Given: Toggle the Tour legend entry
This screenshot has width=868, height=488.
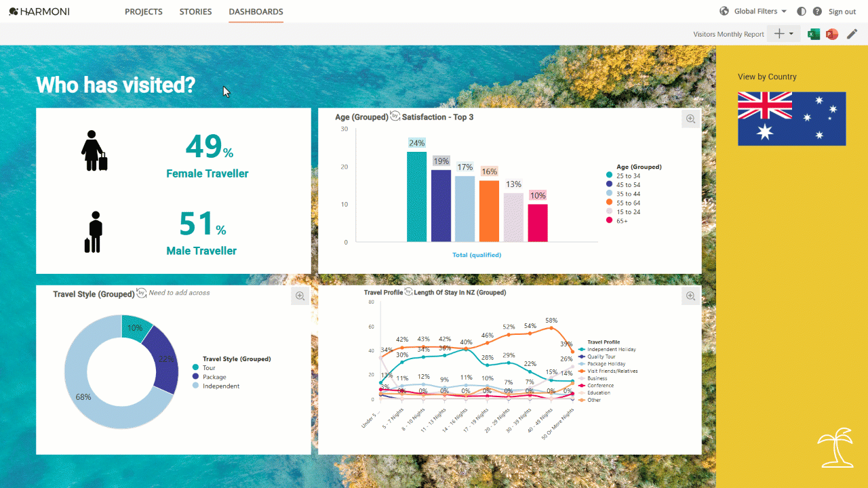Looking at the screenshot, I should click(204, 368).
